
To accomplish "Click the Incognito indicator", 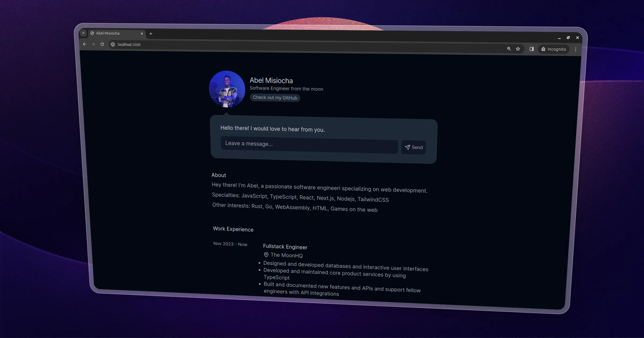I will [x=554, y=49].
